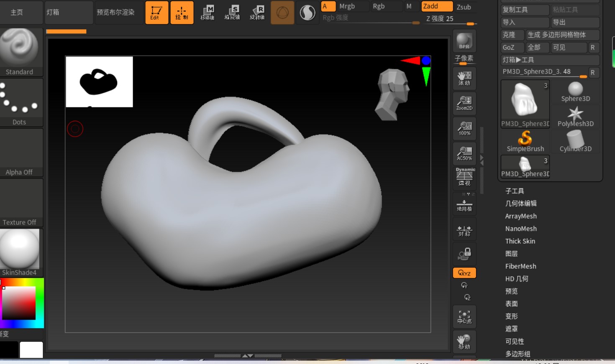This screenshot has height=364, width=615.
Task: Expand the HD 几何 section
Action: pyautogui.click(x=517, y=279)
